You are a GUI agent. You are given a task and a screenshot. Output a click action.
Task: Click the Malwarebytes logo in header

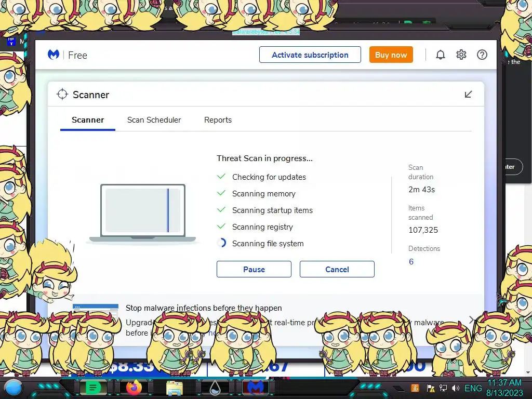coord(54,55)
